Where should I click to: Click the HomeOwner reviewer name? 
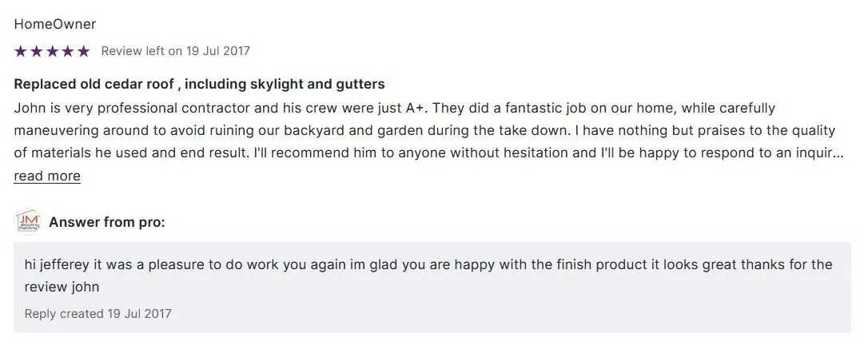pyautogui.click(x=54, y=24)
